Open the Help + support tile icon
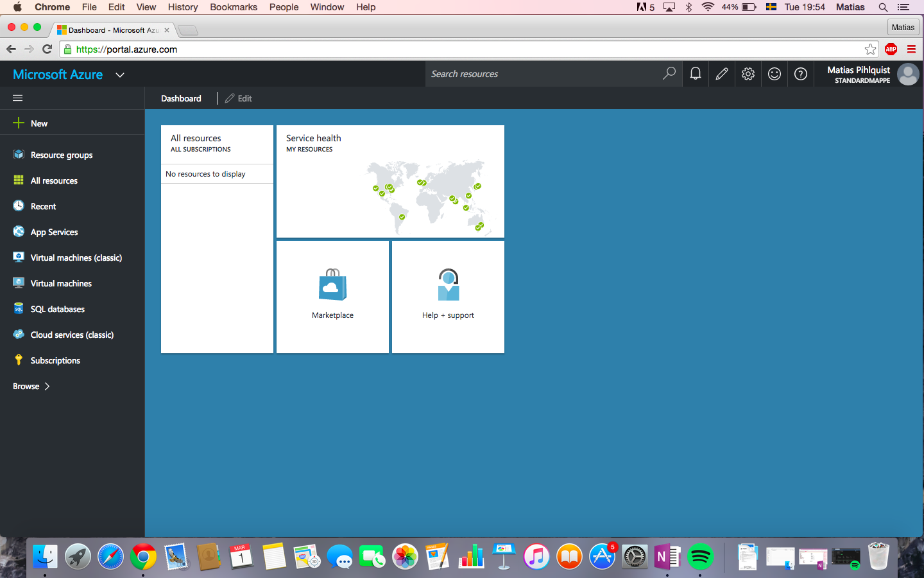The height and width of the screenshot is (578, 924). 449,285
